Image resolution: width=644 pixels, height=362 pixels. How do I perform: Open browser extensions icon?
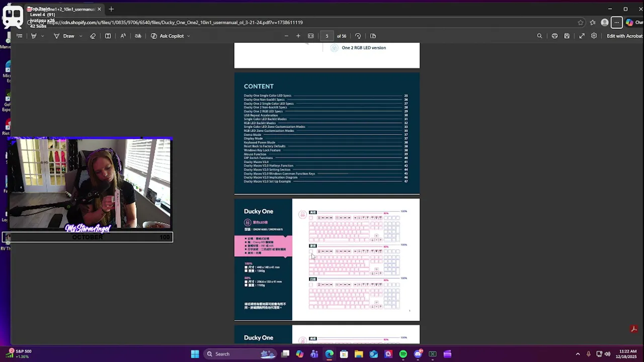point(593,22)
